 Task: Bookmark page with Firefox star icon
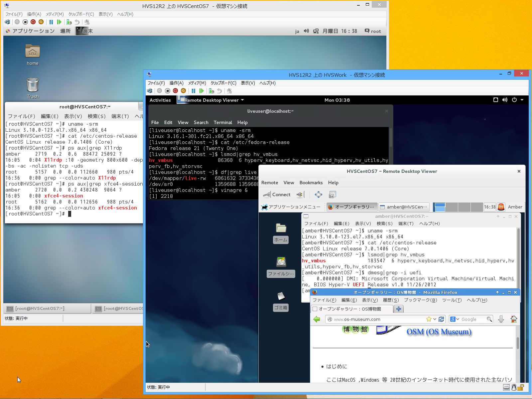pyautogui.click(x=429, y=319)
